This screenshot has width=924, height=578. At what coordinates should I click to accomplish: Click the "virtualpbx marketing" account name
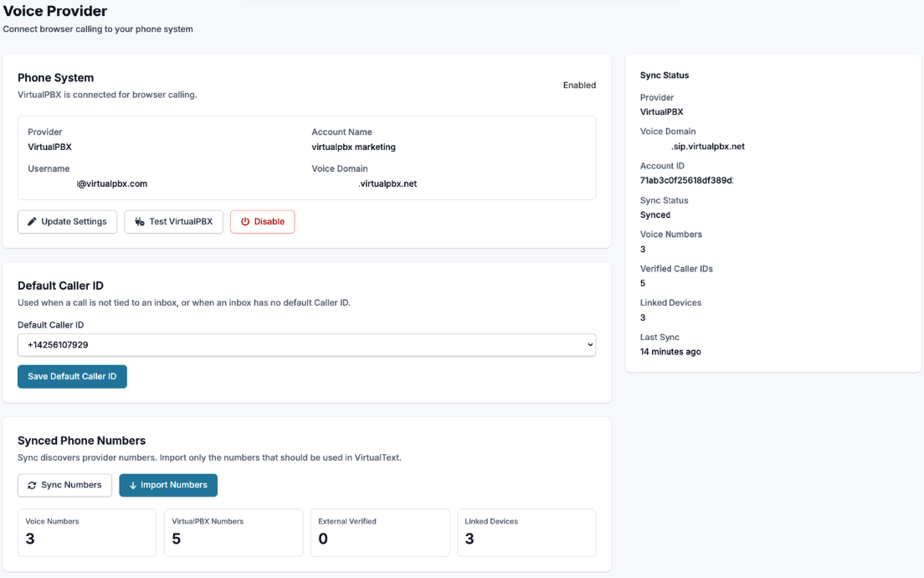pos(353,147)
